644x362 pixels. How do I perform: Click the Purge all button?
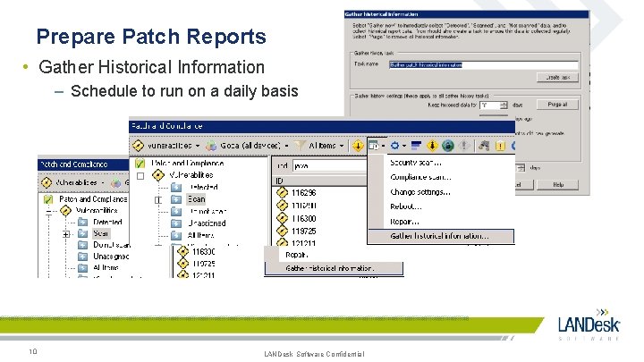[x=558, y=105]
